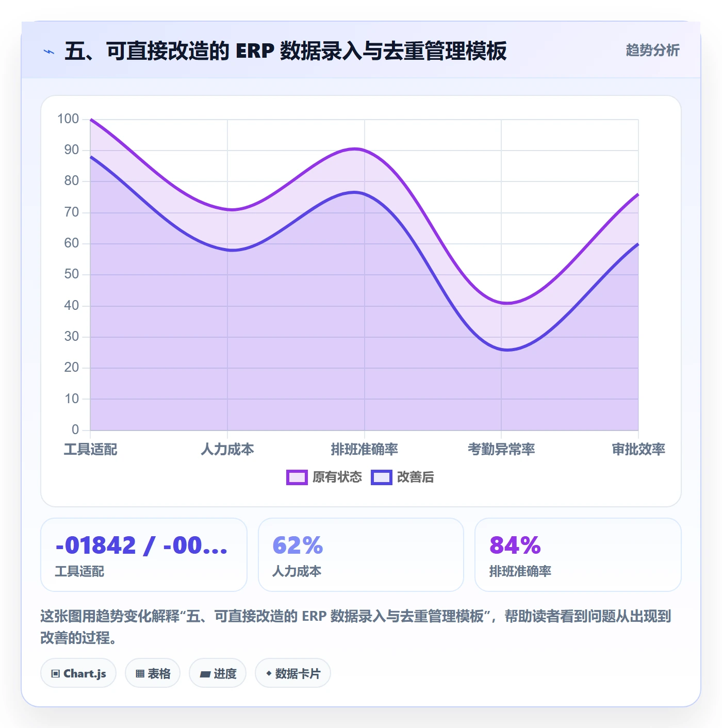Select the 进度 tag
The image size is (722, 728).
[218, 673]
